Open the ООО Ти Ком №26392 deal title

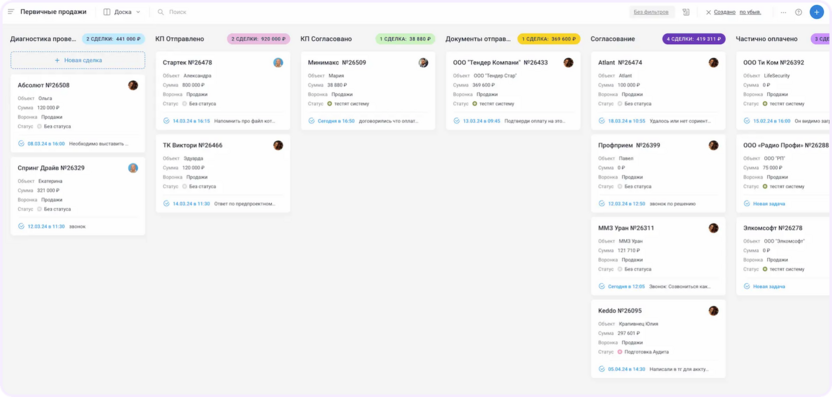pos(774,63)
